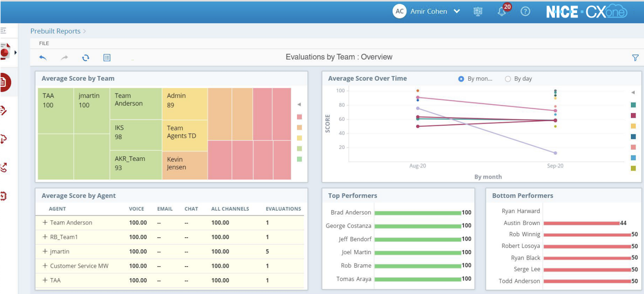The image size is (644, 294).
Task: Select the Kevin Jensen treemap tile
Action: 185,165
